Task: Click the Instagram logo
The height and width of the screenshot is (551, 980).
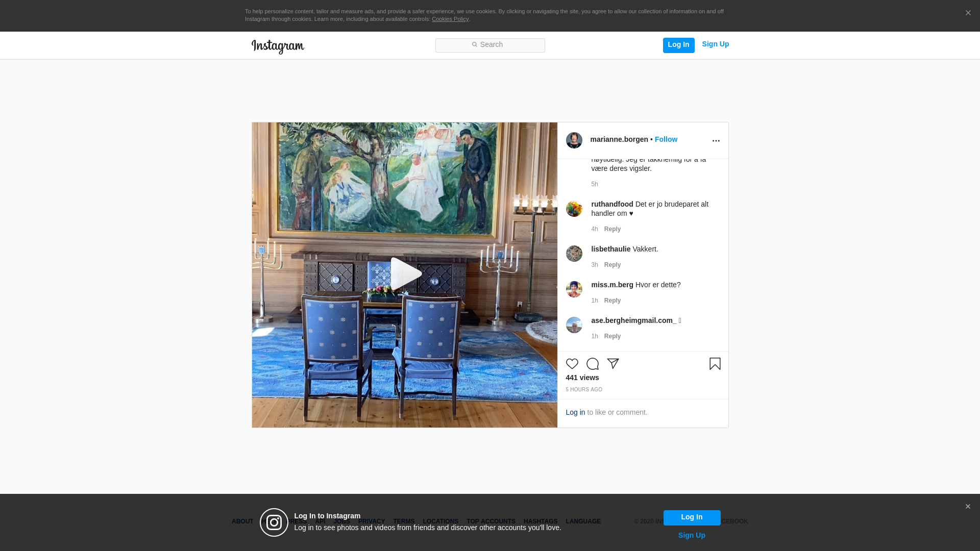Action: pos(278,46)
